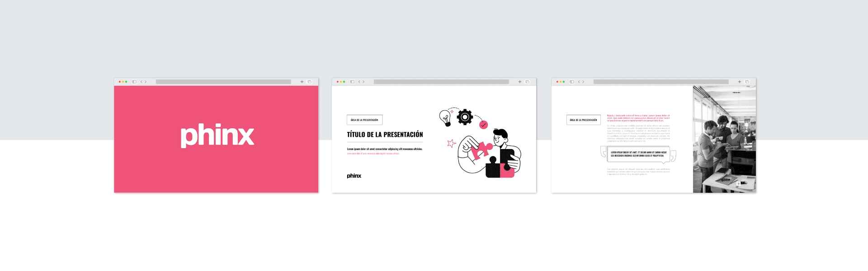Viewport: 868px width, 271px height.
Task: Show tab overview in the pink phinx window
Action: (310, 82)
